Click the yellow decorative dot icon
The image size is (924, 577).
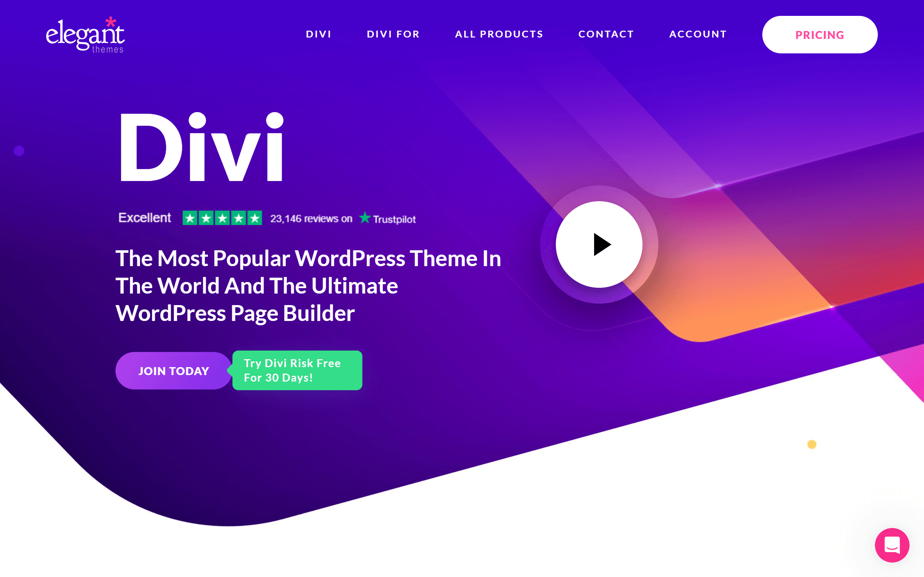[812, 443]
